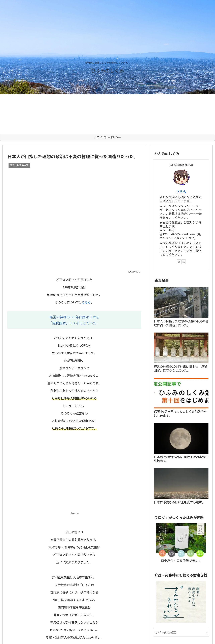Click the main article heading 日本人が目指した理想の政治
The width and height of the screenshot is (215, 644).
coord(72,156)
